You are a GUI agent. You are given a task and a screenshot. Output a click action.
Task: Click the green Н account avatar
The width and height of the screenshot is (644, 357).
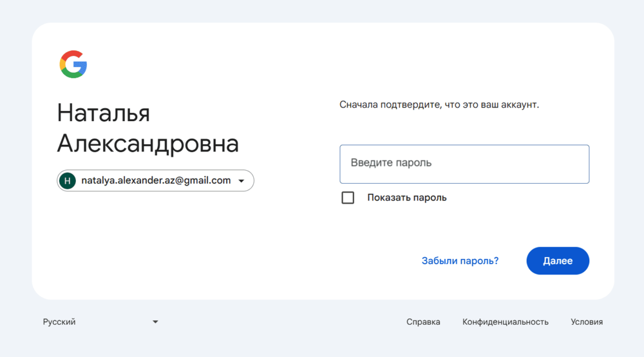tap(68, 181)
